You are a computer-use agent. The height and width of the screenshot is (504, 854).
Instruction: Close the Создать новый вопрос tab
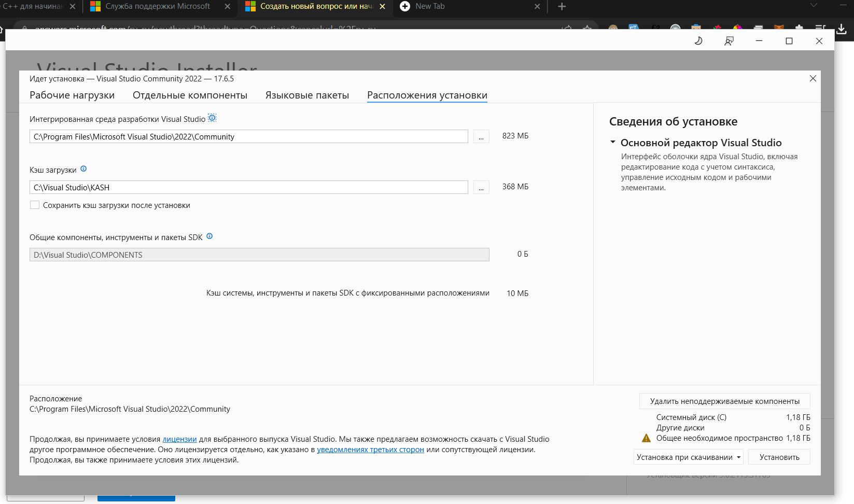click(382, 7)
